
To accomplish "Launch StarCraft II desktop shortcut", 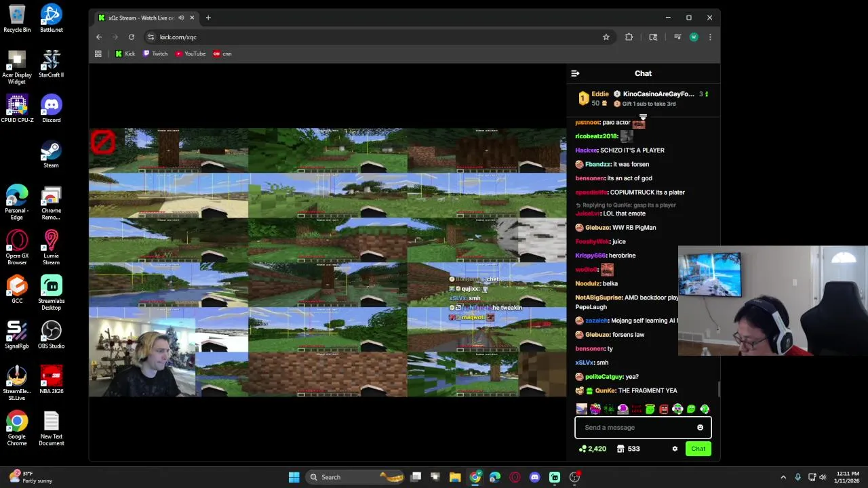I will (x=51, y=64).
